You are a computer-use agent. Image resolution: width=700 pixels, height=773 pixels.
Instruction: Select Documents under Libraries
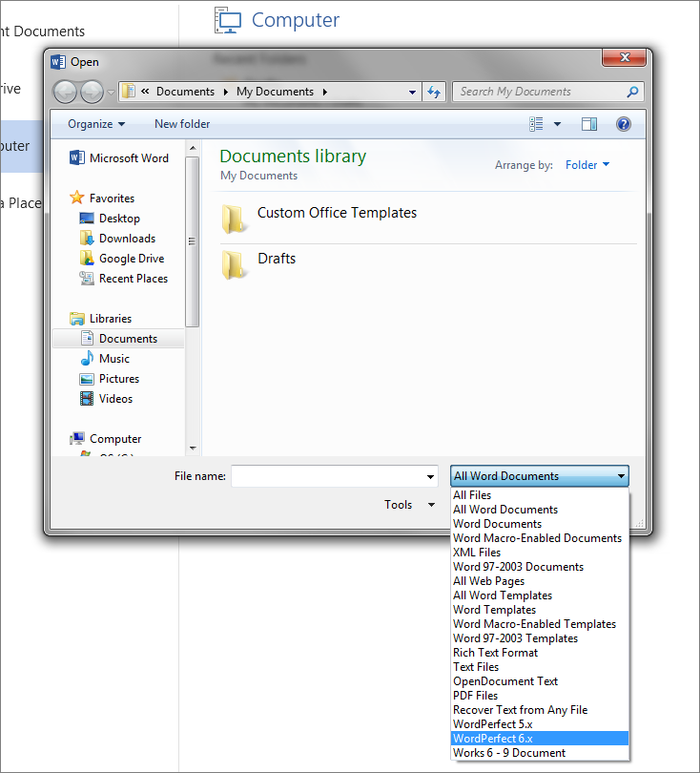118,339
